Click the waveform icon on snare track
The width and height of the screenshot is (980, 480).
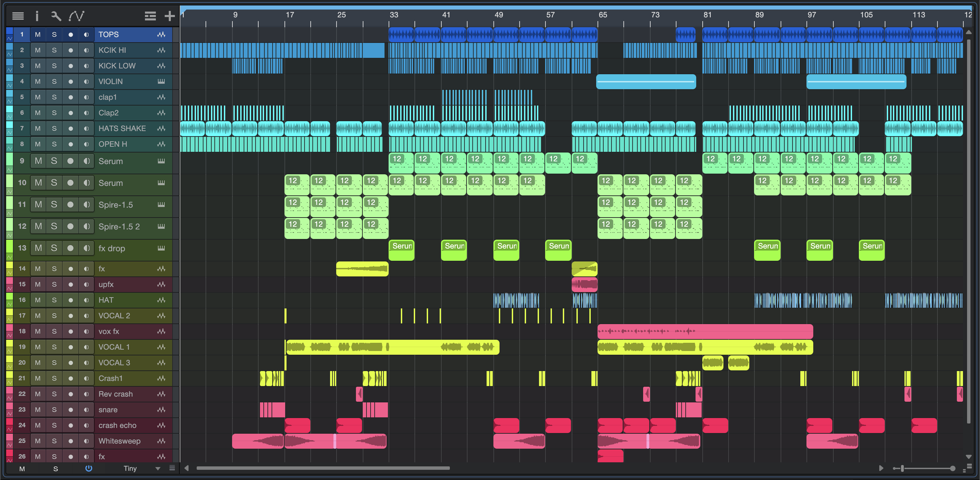click(x=161, y=410)
